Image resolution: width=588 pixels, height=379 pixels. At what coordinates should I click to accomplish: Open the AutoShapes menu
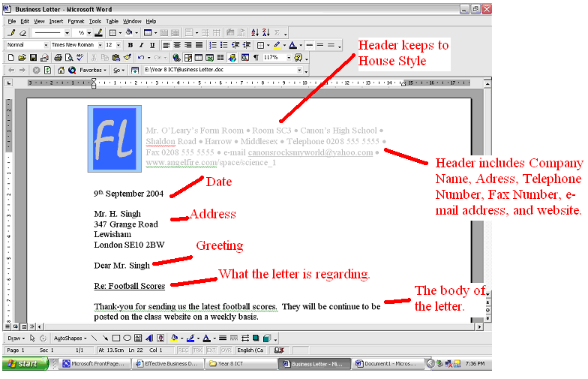point(70,338)
